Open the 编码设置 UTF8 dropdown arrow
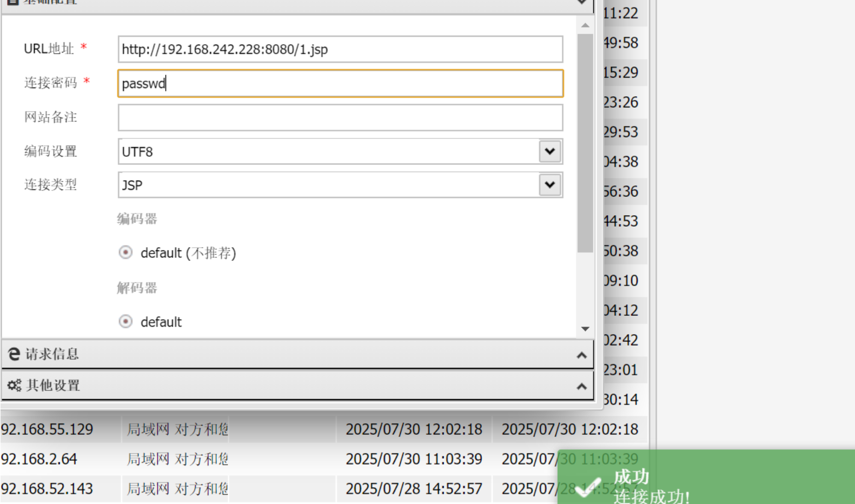855x504 pixels. pyautogui.click(x=550, y=151)
